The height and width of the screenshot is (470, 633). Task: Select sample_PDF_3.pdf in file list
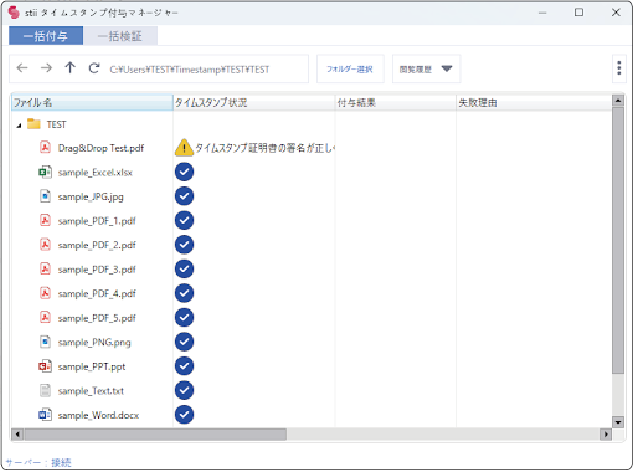(96, 269)
